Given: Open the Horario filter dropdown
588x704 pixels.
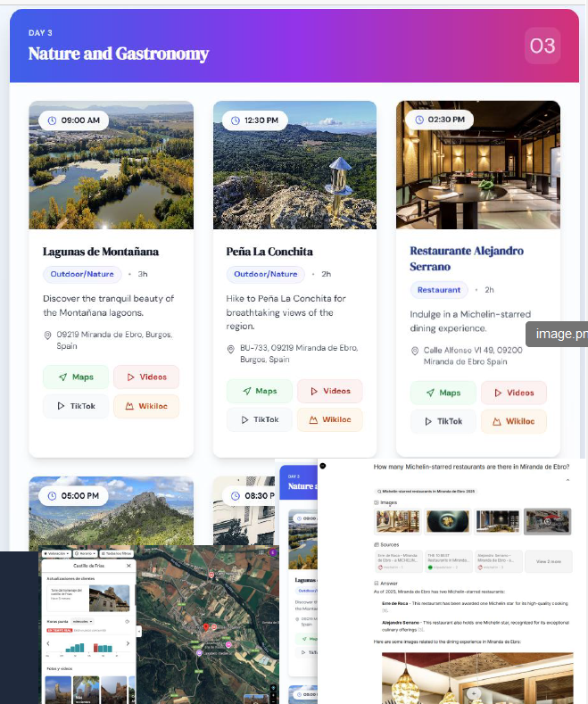Looking at the screenshot, I should pos(87,553).
